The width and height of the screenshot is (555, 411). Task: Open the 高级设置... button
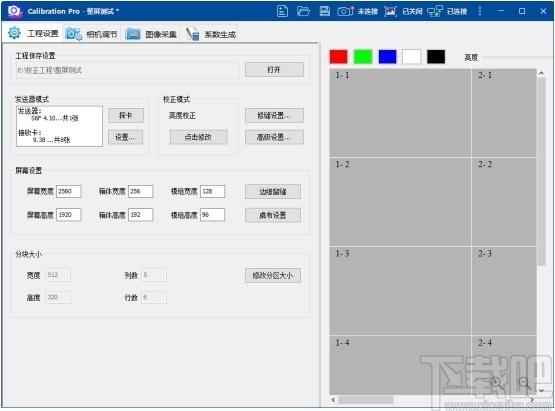click(274, 137)
